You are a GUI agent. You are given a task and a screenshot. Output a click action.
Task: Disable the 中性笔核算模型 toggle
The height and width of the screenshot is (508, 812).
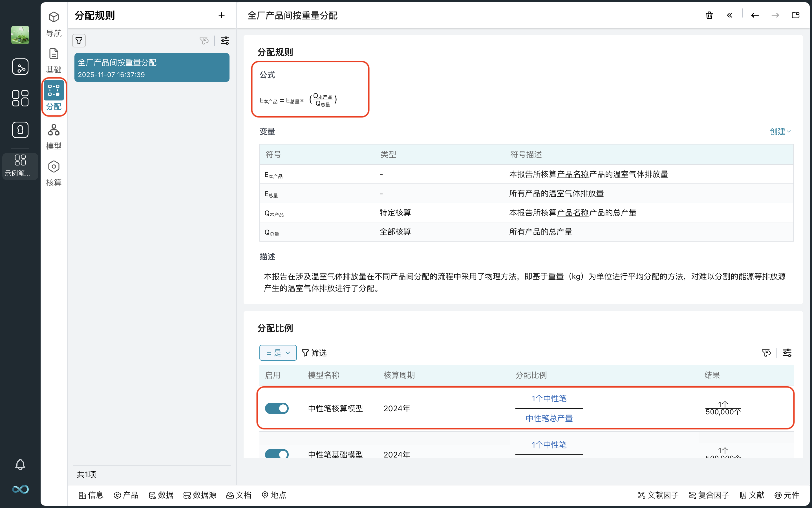point(277,408)
